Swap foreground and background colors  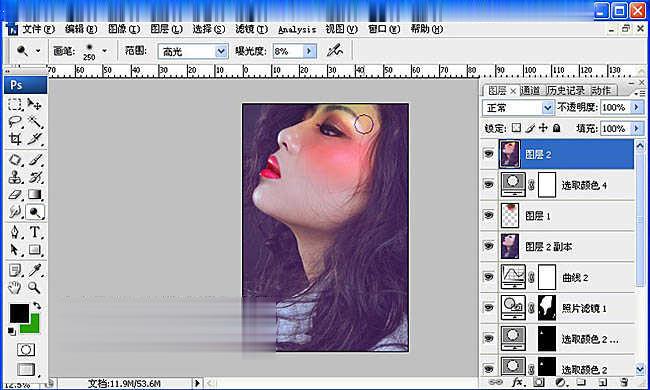point(37,306)
